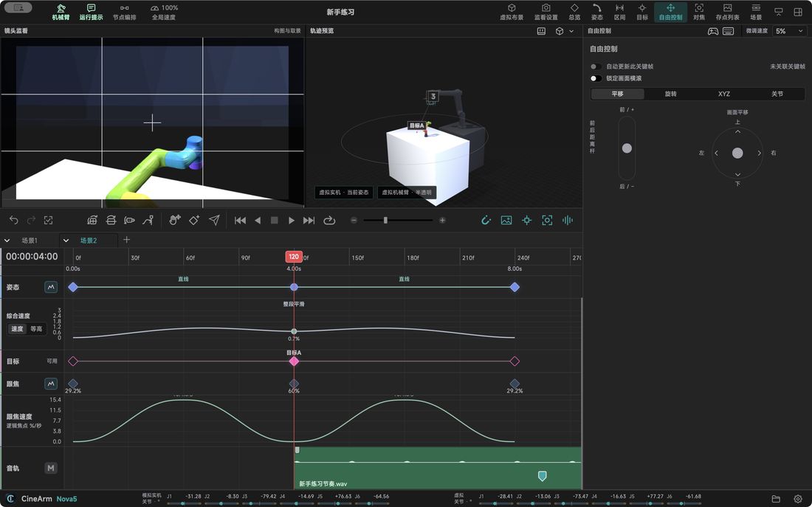Open the 全局速度 100% control
Screen dimensions: 812x507
click(164, 12)
